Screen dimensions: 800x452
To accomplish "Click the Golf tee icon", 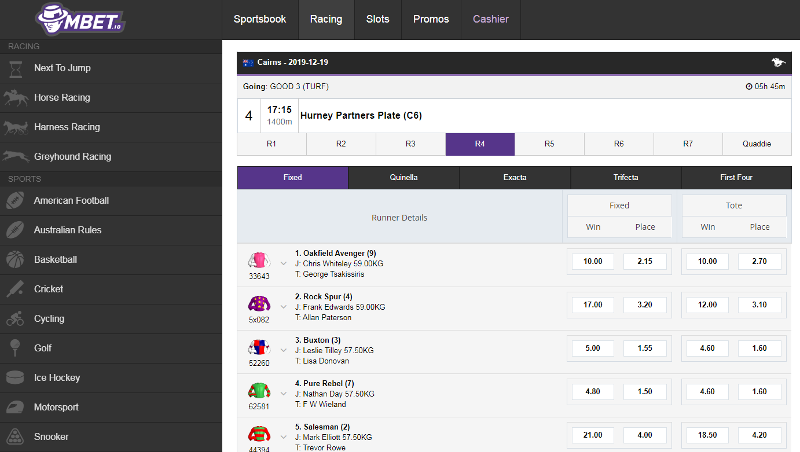I will (15, 348).
